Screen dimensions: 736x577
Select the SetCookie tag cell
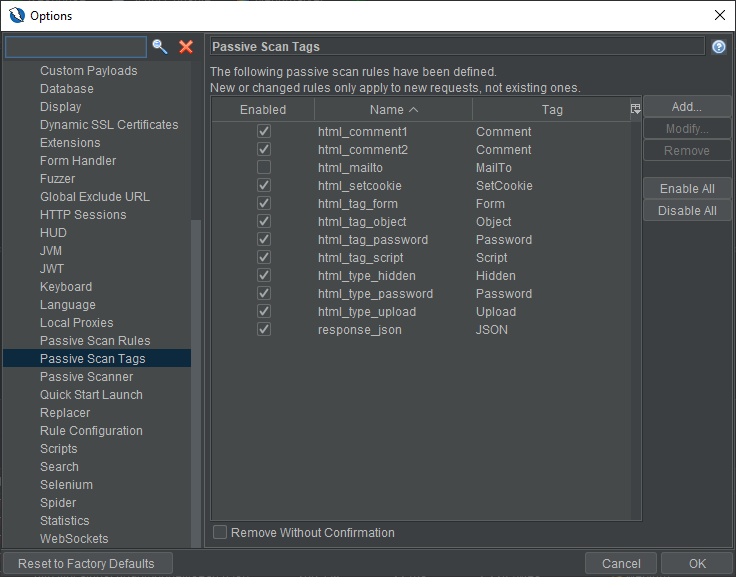tap(504, 185)
